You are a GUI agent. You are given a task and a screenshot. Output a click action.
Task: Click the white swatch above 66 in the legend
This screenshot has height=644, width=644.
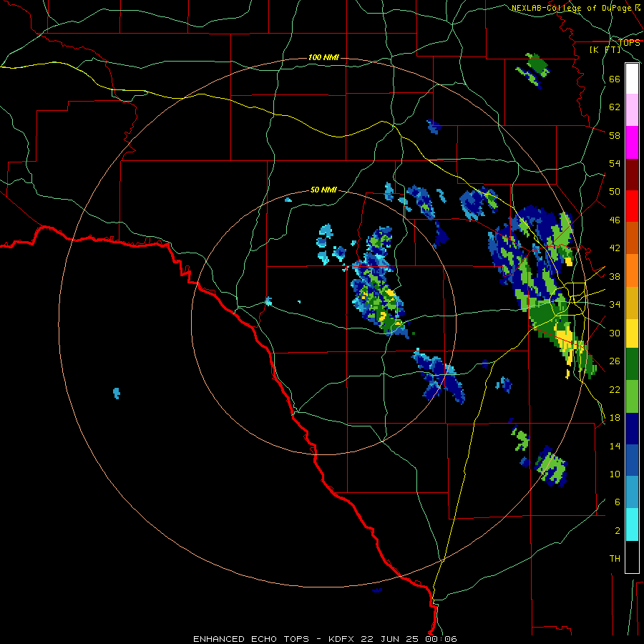[632, 79]
